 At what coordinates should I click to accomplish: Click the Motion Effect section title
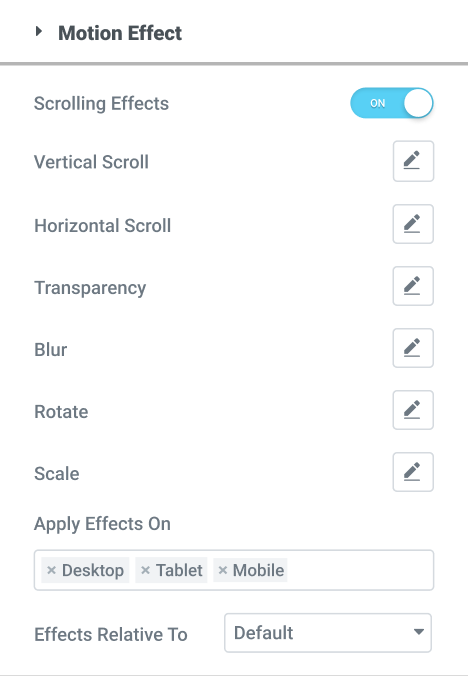tap(120, 33)
